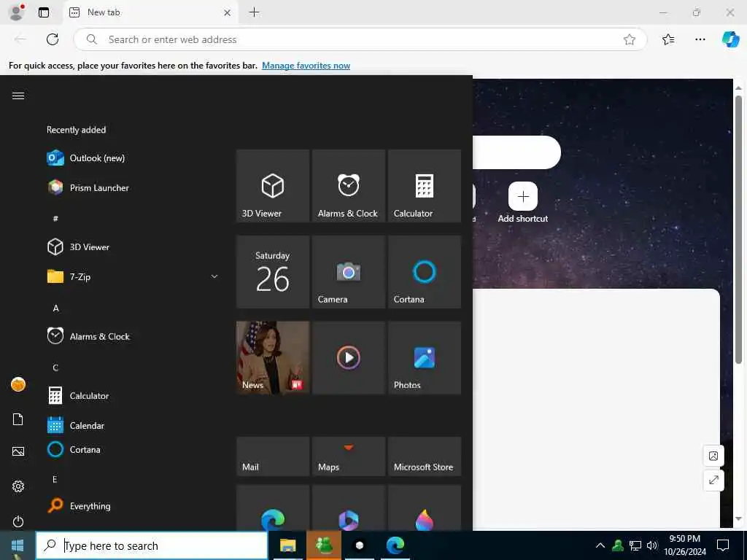Show hidden system tray icons

[x=600, y=545]
